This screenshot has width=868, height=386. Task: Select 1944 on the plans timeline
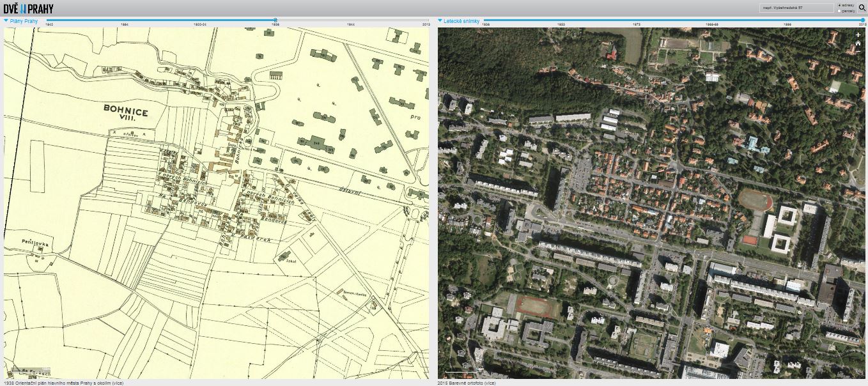pyautogui.click(x=350, y=24)
